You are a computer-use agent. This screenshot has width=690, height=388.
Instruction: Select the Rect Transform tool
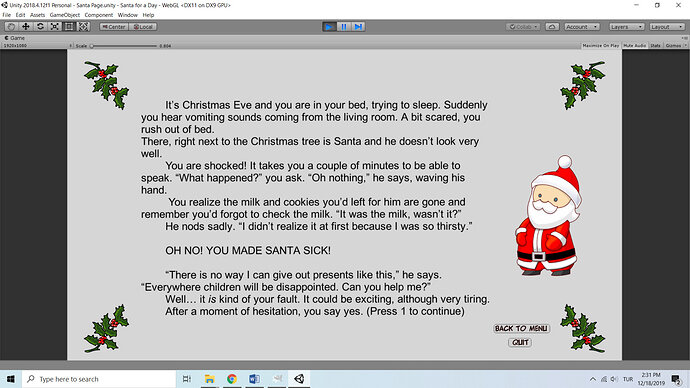coord(69,27)
